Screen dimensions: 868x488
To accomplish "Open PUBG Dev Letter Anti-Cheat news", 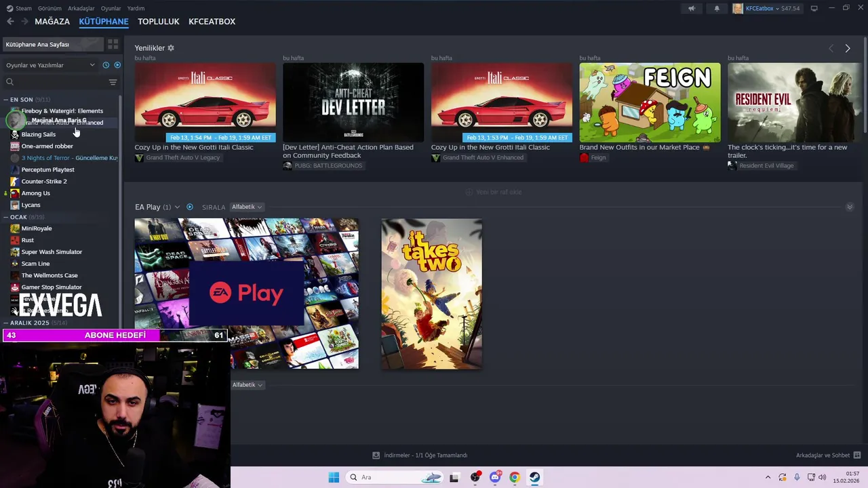I will click(x=353, y=102).
